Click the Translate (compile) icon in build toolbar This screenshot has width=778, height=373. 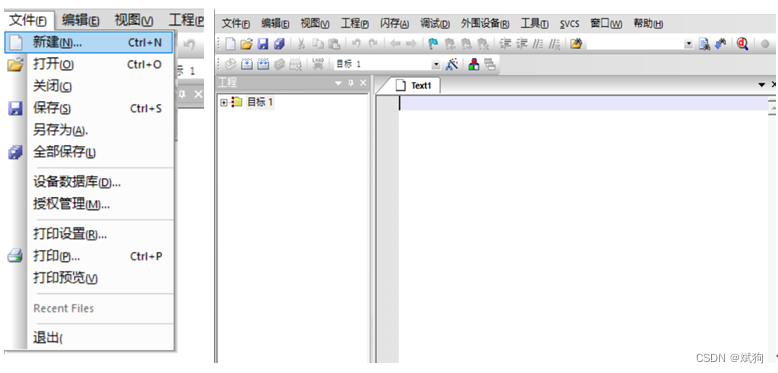231,64
